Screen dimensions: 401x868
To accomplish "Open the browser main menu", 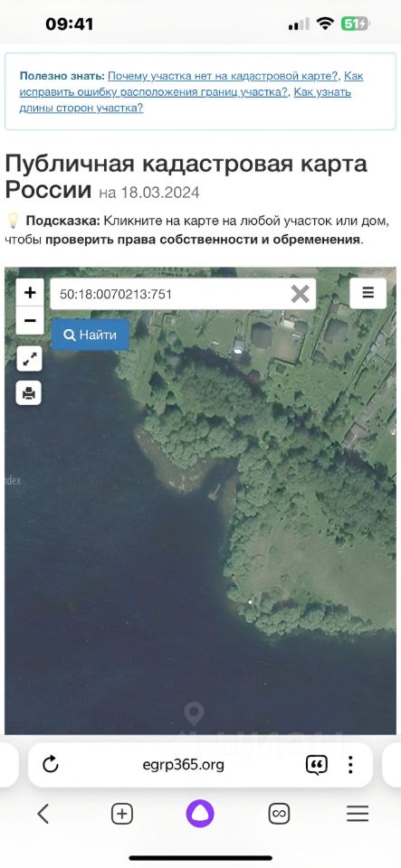I will point(358,814).
